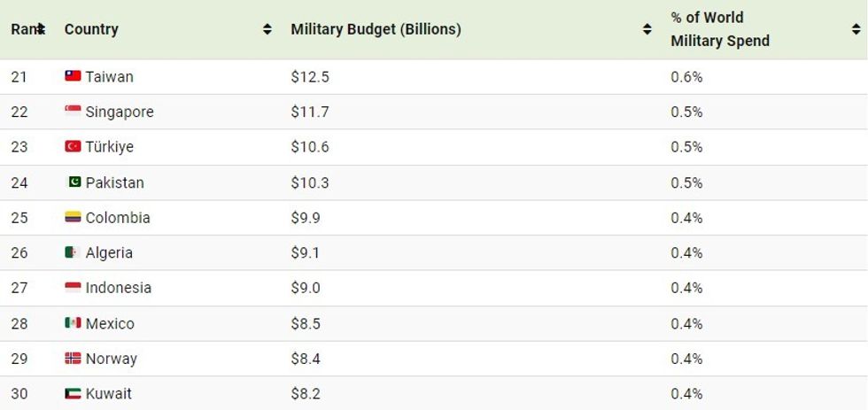
Task: Click the Norway flag icon
Action: [x=73, y=358]
